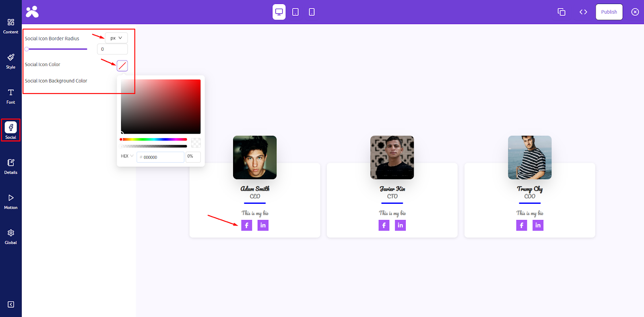644x317 pixels.
Task: Open the Motion settings panel
Action: (x=11, y=201)
